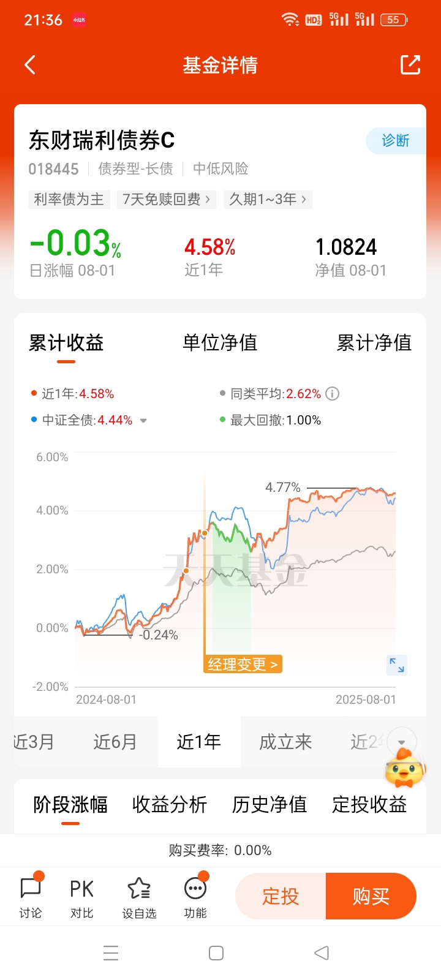Open the 诊断 diagnosis button
The width and height of the screenshot is (441, 980).
click(396, 141)
